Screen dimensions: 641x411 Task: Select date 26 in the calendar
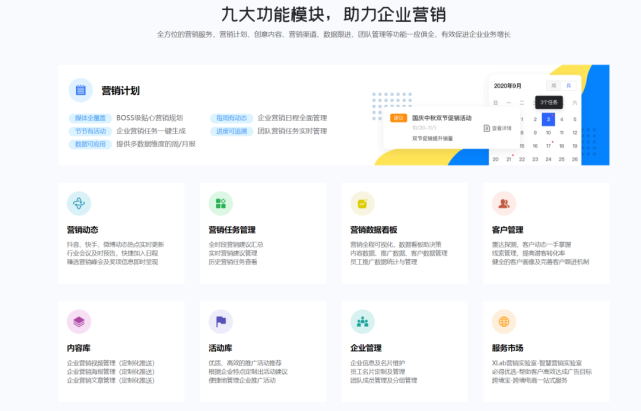click(x=575, y=159)
